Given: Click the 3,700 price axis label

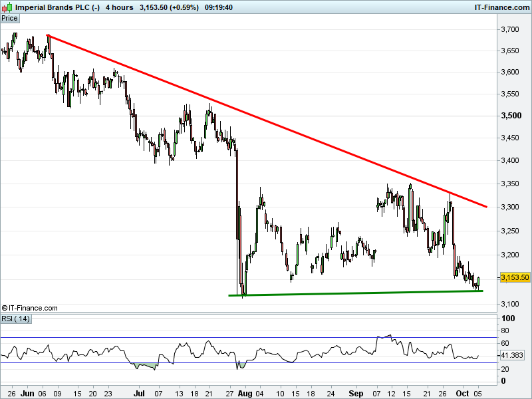Looking at the screenshot, I should (x=510, y=29).
